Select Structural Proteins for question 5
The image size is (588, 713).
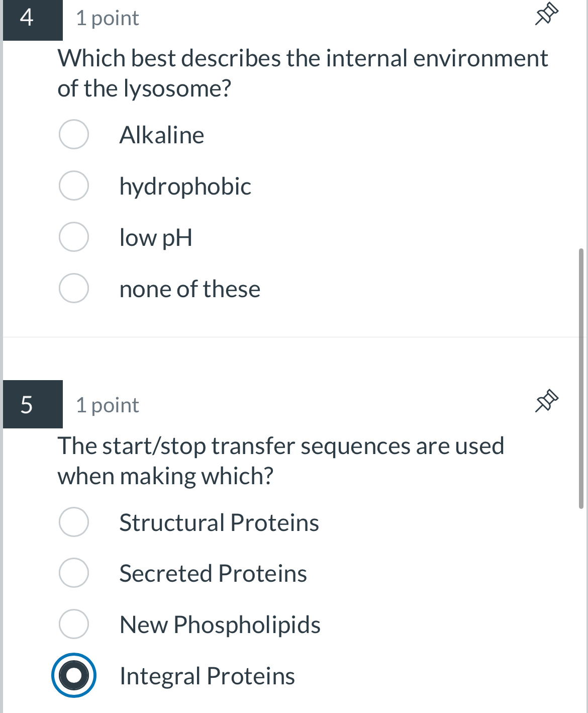73,522
